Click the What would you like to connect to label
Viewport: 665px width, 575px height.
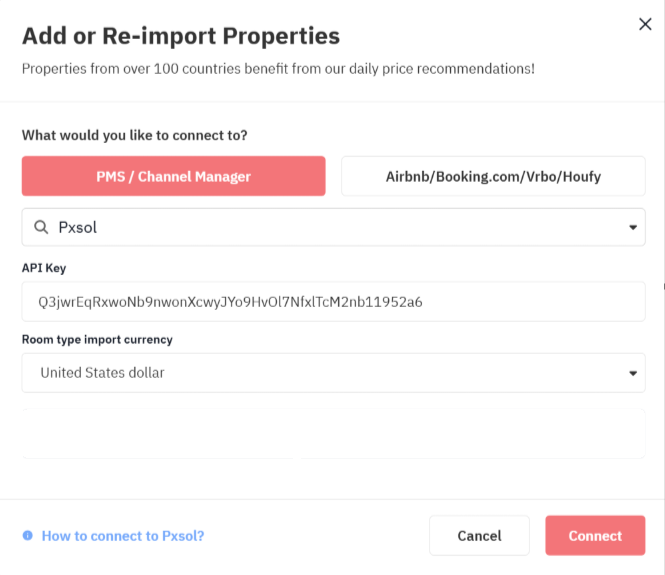coord(134,135)
